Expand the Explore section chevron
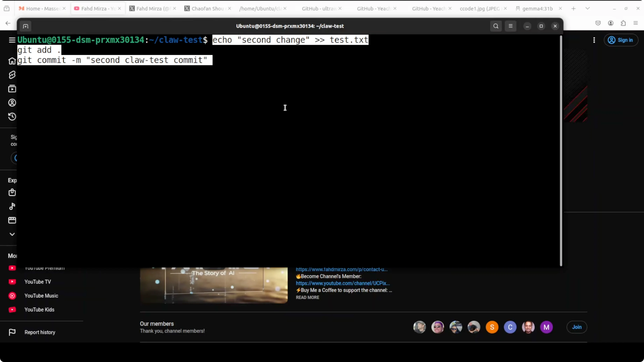644x362 pixels. tap(12, 234)
